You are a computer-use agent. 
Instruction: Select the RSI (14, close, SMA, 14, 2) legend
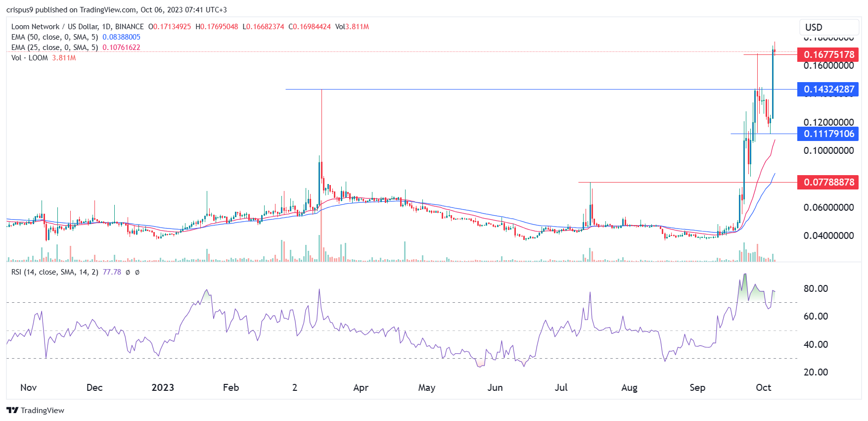[54, 272]
